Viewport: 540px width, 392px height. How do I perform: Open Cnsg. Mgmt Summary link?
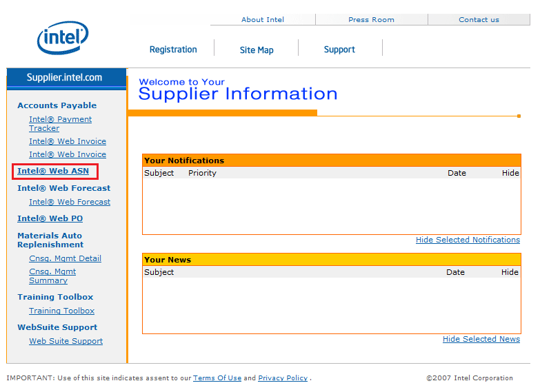(52, 276)
